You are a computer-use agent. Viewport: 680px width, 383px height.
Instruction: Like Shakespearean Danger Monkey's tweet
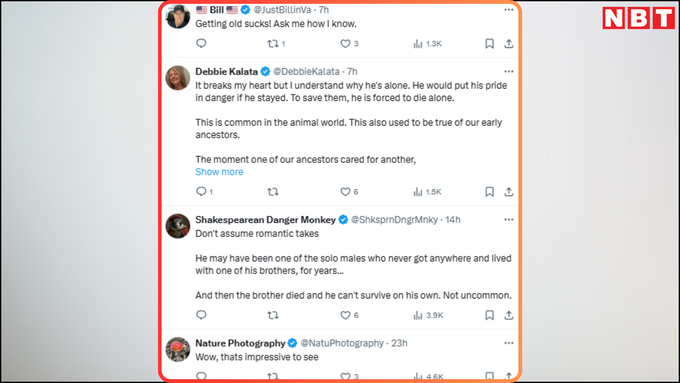click(x=349, y=315)
